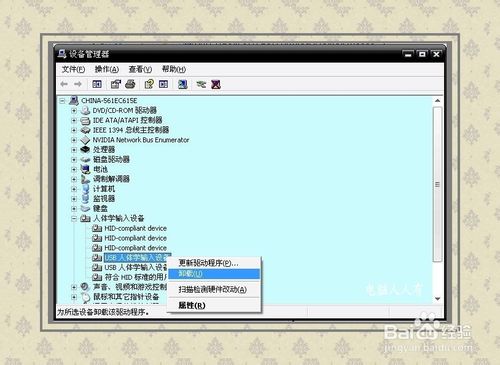500x365 pixels.
Task: Collapse the 人体学输入设备 node
Action: (74, 219)
